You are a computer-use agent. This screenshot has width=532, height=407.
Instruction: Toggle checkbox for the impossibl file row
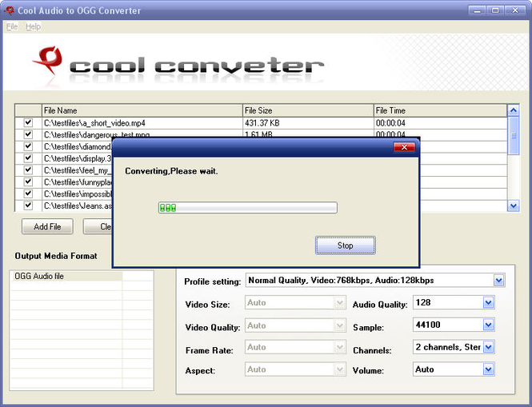coord(28,194)
